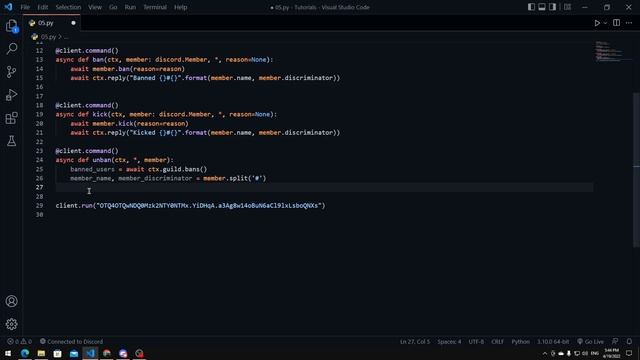Click 'member_discriminator' on line 26
Screen dimensions: 640x360
pos(155,178)
